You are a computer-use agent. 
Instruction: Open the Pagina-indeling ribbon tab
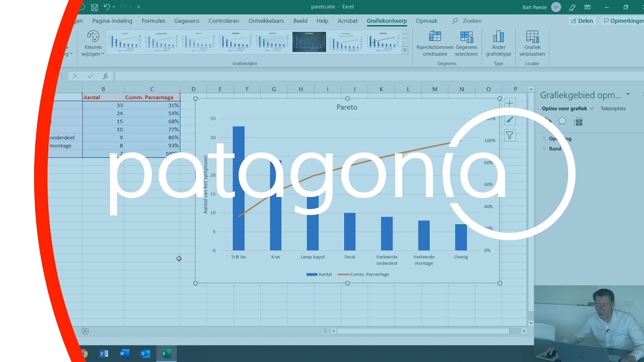pos(112,21)
